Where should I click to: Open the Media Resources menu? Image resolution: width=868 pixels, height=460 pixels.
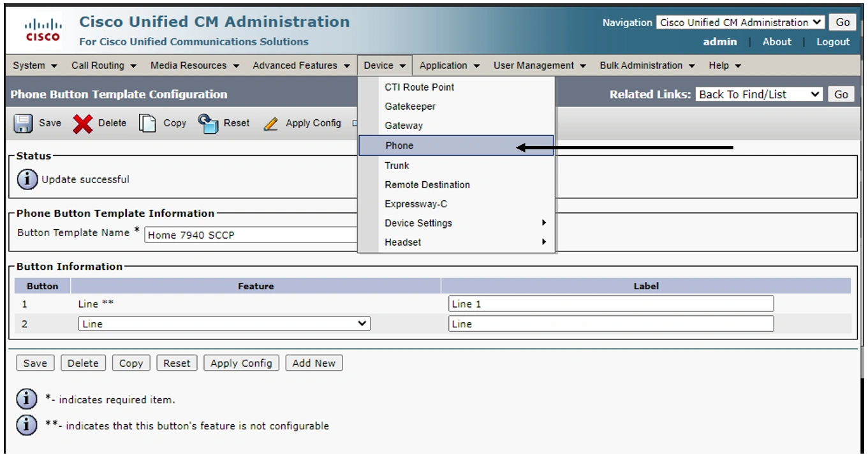click(x=195, y=66)
